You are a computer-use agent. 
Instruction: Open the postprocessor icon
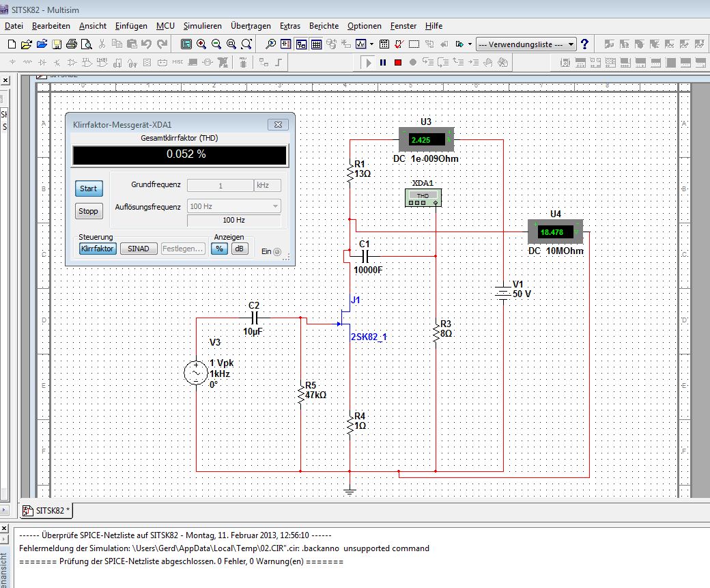(384, 44)
